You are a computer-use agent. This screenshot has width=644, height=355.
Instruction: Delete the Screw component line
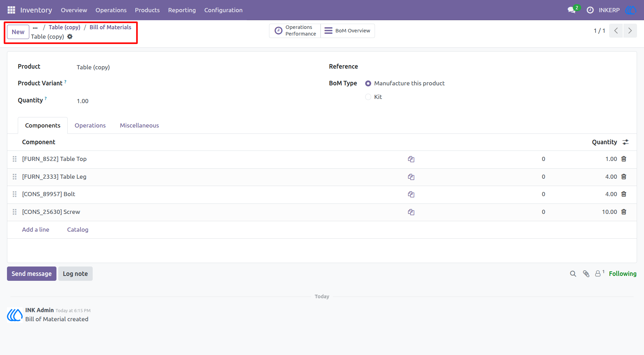(x=624, y=212)
